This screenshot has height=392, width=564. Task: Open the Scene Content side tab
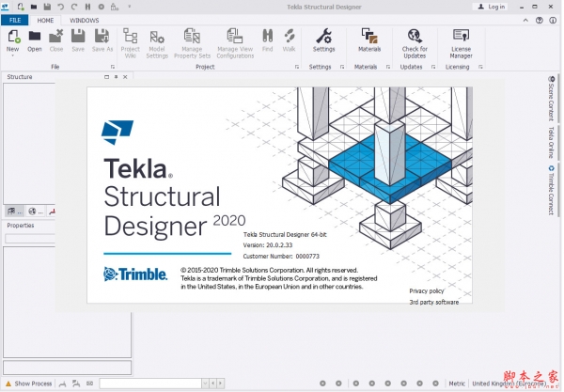[x=551, y=98]
